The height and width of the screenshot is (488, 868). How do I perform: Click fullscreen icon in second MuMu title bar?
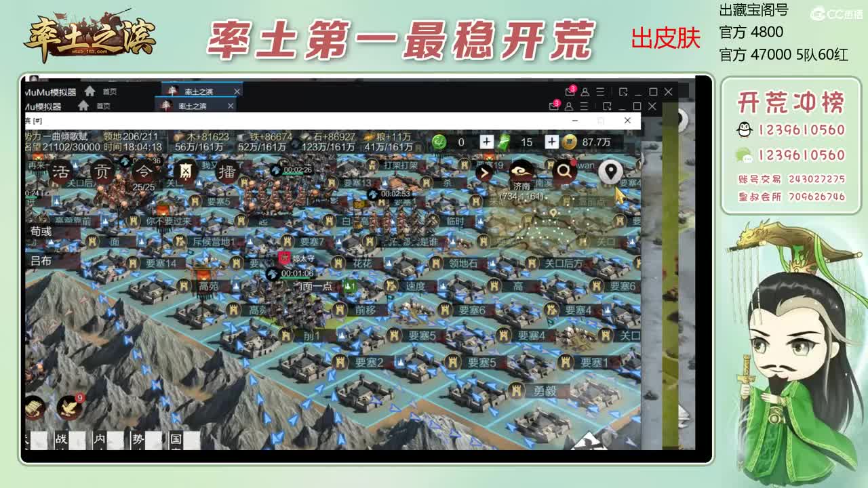607,106
